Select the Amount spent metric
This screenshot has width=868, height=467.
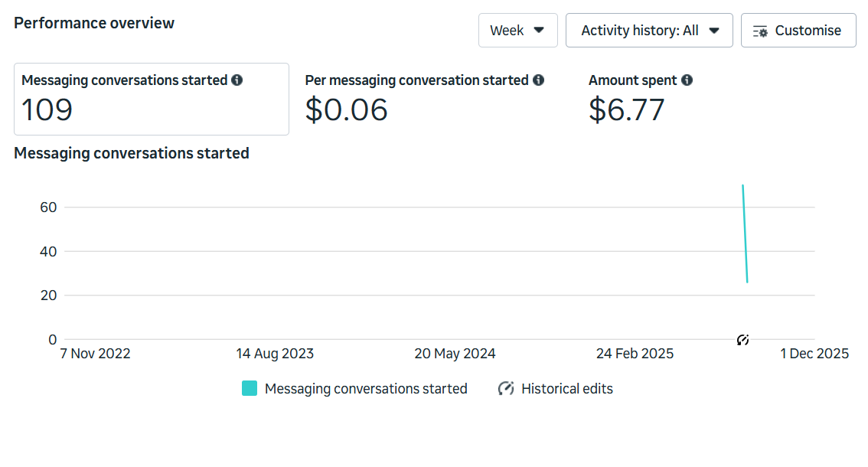(632, 80)
